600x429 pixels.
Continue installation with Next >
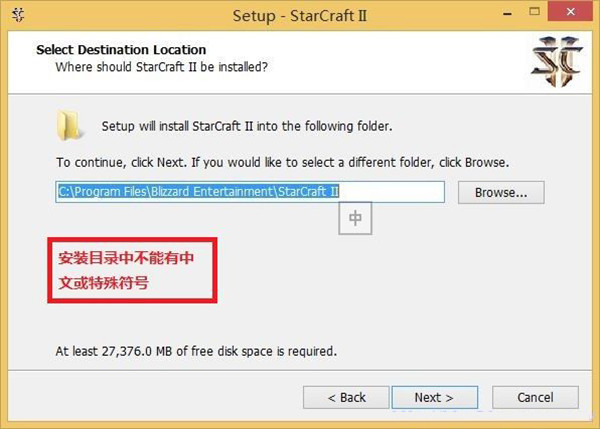(x=435, y=397)
